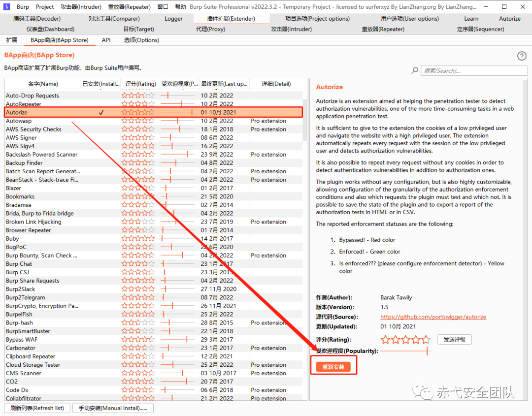Image resolution: width=532 pixels, height=416 pixels.
Task: Switch to the 扩展 sub-tab
Action: (11, 40)
